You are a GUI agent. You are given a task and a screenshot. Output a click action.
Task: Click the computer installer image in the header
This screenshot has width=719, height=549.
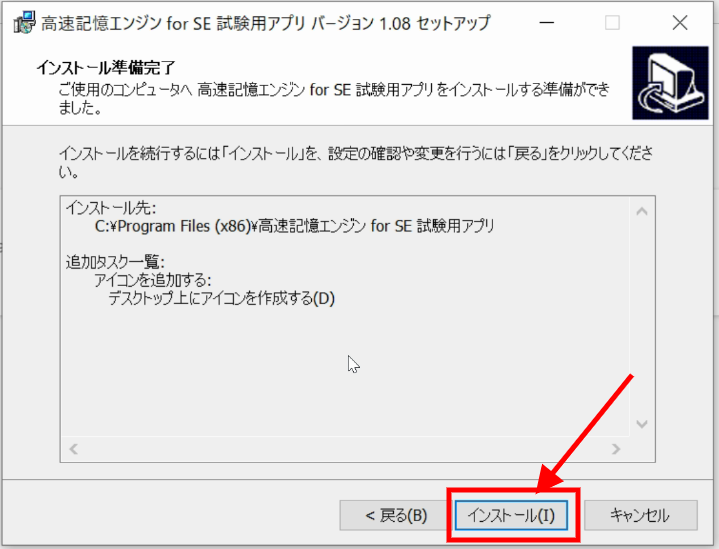(x=670, y=83)
